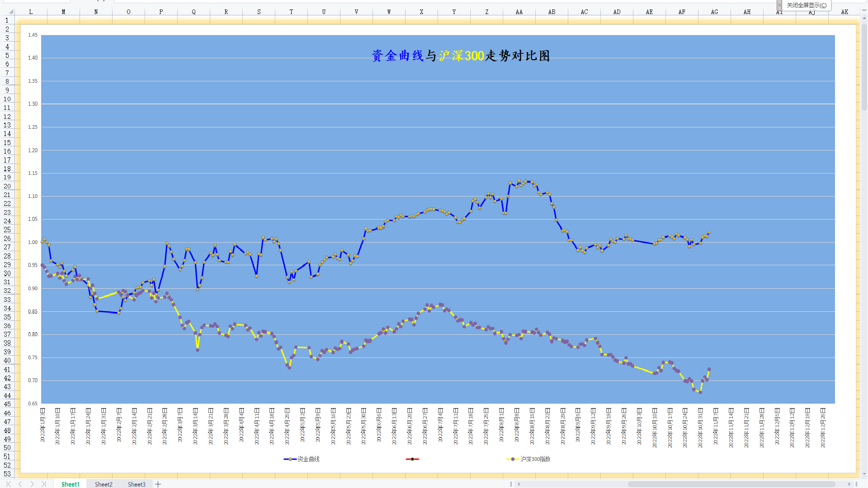Switch to the Sheet2 tab
868x488 pixels.
[x=104, y=484]
